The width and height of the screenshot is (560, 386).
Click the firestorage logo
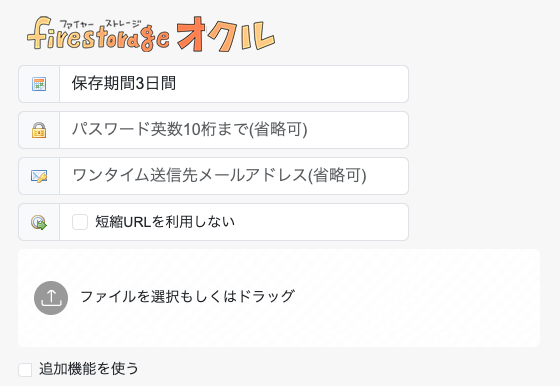point(98,34)
